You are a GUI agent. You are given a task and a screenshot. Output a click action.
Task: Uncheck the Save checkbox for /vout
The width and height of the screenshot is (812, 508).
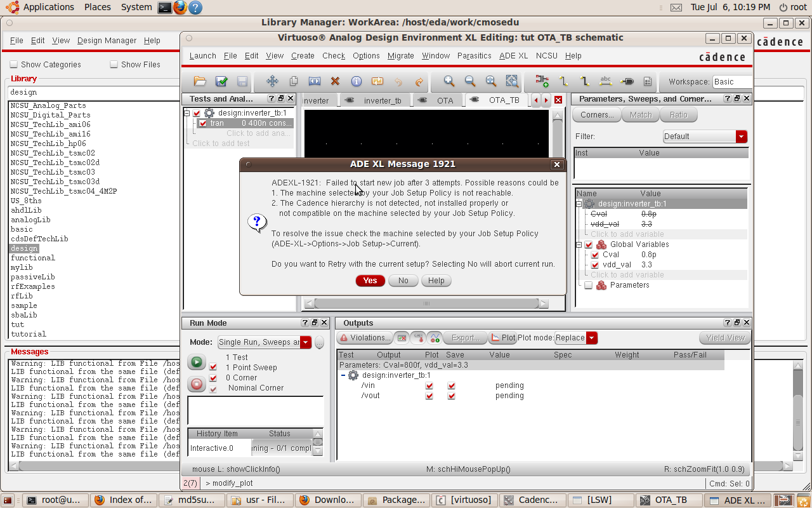451,396
